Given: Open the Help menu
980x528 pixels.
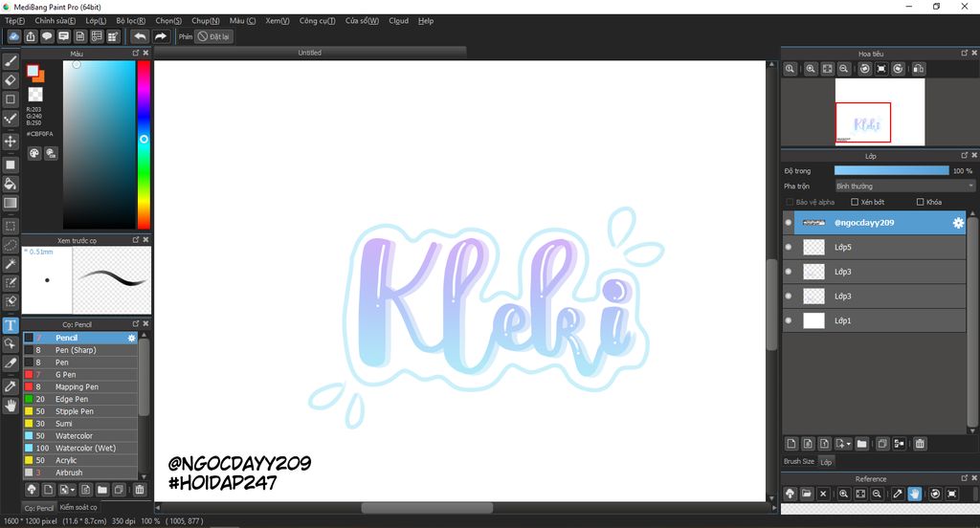Looking at the screenshot, I should click(x=426, y=21).
